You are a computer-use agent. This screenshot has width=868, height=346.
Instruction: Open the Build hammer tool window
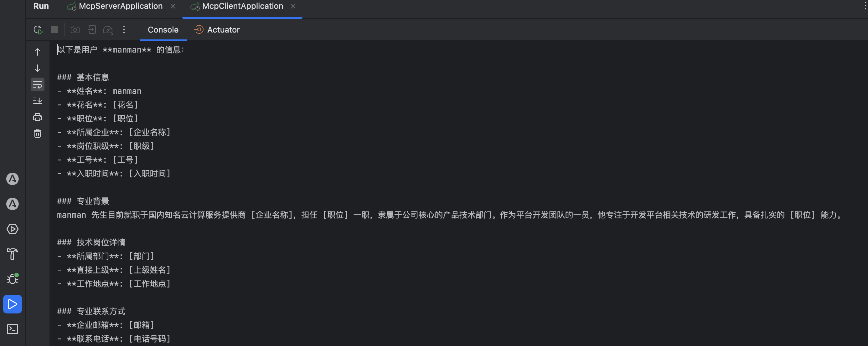tap(13, 254)
